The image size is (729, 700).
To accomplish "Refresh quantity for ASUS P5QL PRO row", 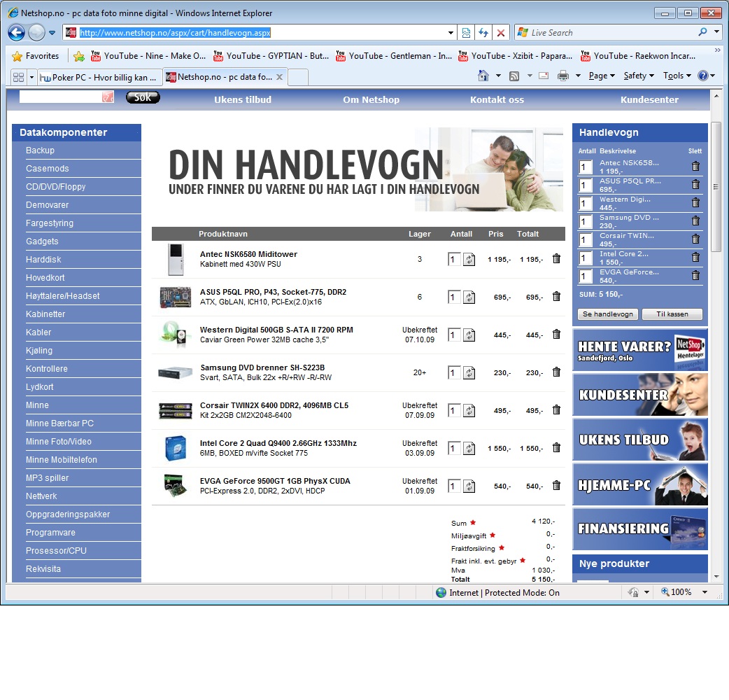I will click(469, 297).
